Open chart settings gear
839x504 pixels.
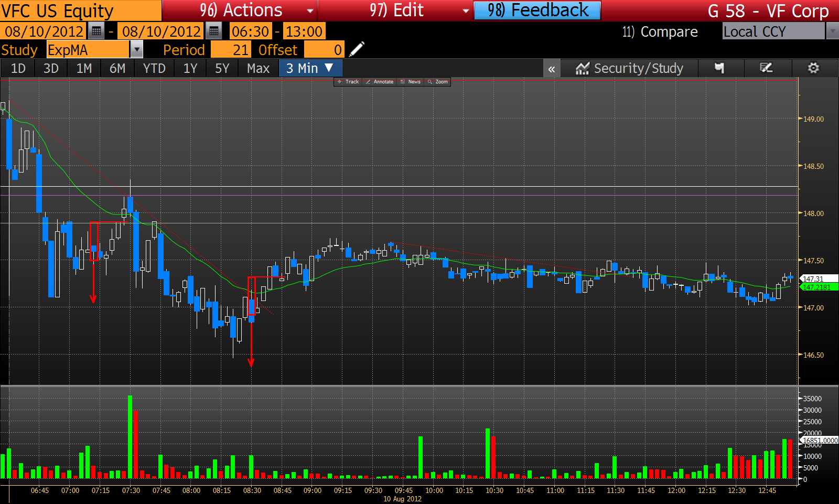(813, 68)
